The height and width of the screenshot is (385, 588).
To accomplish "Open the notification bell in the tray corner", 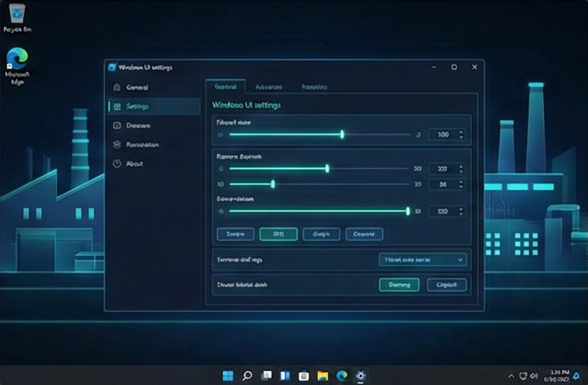I will tap(577, 376).
